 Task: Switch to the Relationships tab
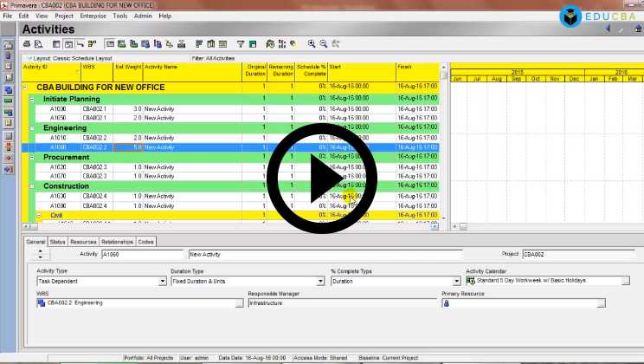pyautogui.click(x=117, y=242)
